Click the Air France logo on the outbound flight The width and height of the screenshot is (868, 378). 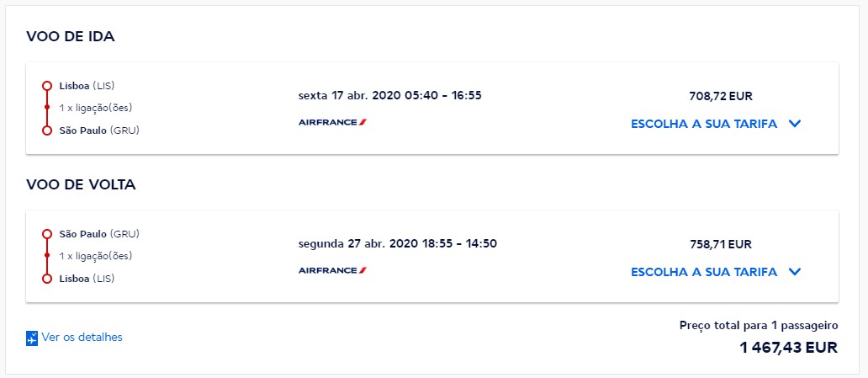click(x=332, y=122)
